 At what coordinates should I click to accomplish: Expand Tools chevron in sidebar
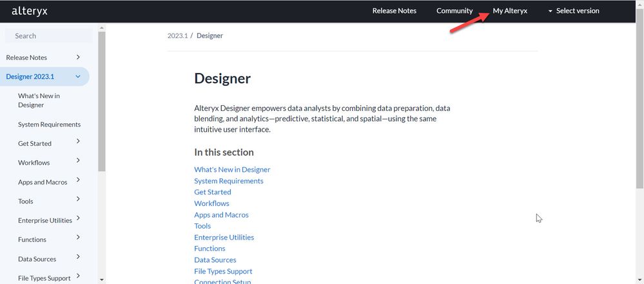(x=78, y=199)
